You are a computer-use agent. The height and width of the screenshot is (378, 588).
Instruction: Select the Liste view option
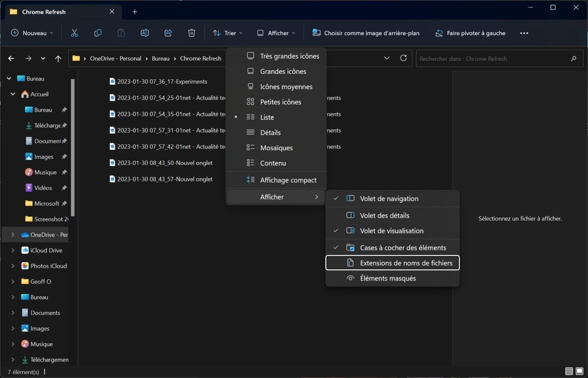[x=276, y=117]
